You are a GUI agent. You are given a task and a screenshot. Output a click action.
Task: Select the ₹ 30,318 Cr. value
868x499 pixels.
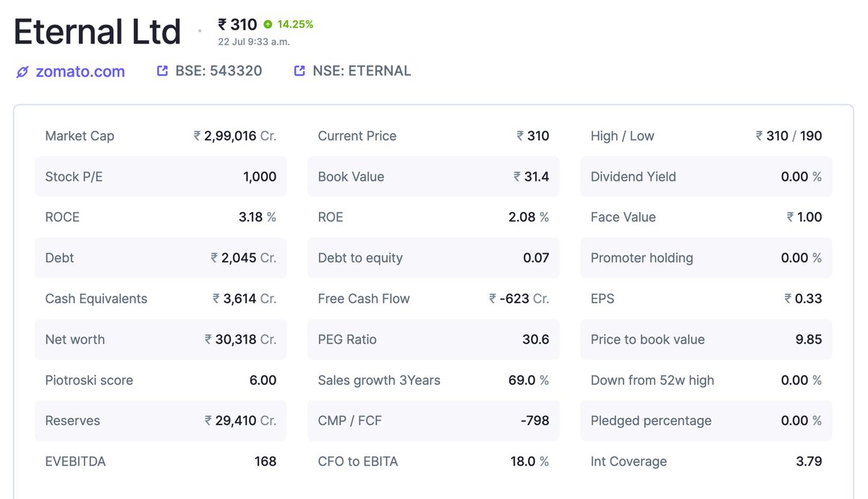click(x=241, y=339)
